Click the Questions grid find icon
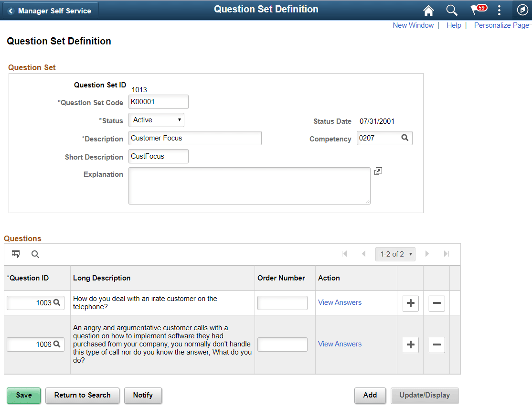Viewport: 532px width, 420px height. point(35,254)
